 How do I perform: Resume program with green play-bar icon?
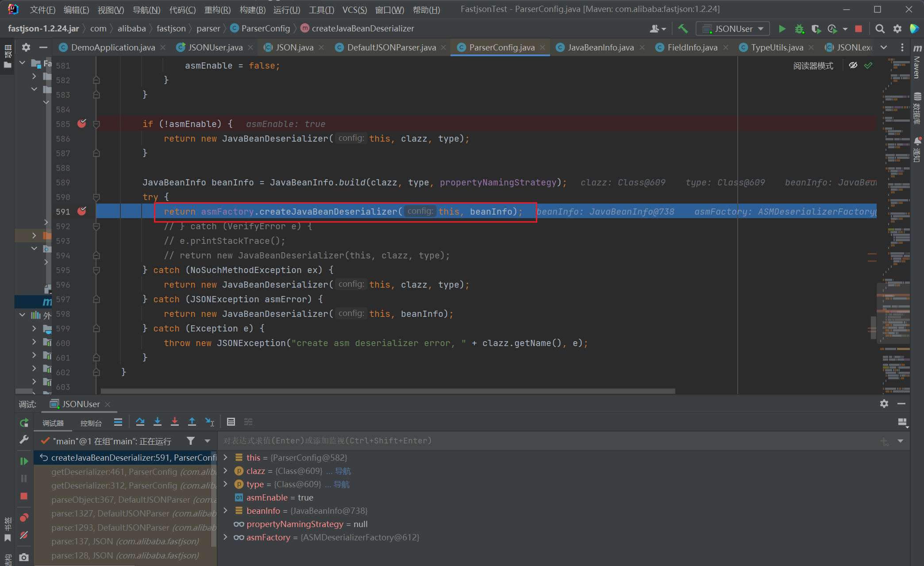[24, 461]
